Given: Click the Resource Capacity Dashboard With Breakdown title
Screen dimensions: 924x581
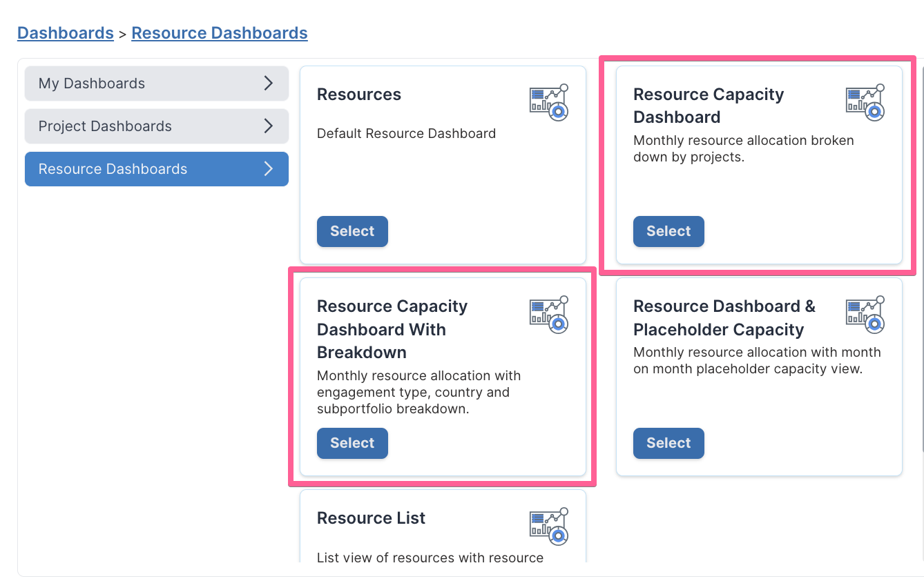Looking at the screenshot, I should [392, 329].
